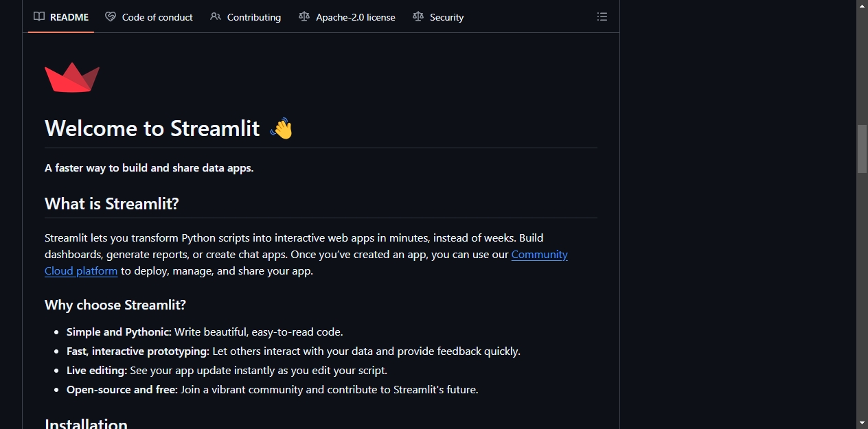868x429 pixels.
Task: Select the Apache-2.0 license tab
Action: coord(347,17)
